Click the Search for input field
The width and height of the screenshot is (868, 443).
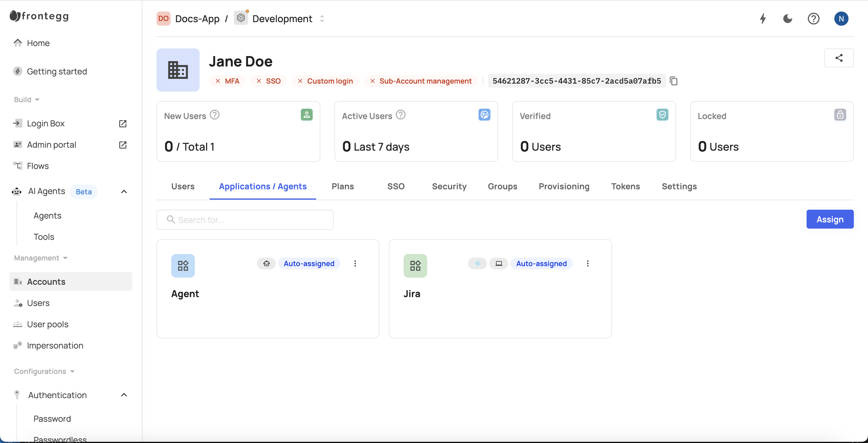click(x=245, y=219)
